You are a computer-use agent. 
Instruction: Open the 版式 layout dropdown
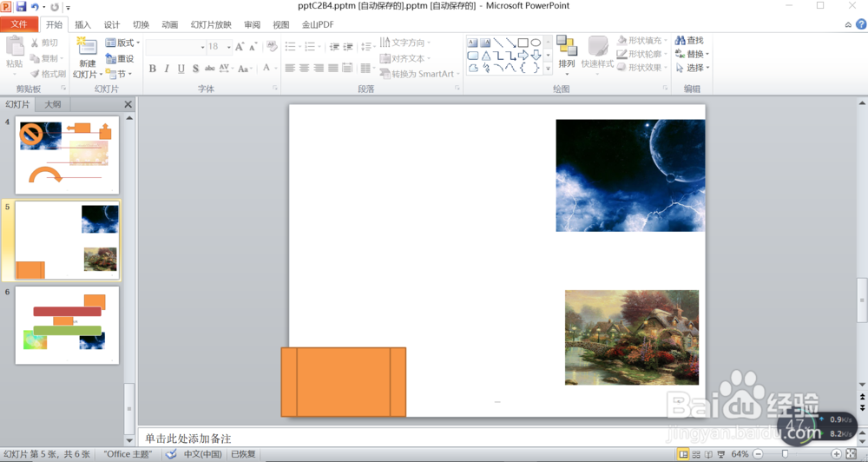click(x=122, y=43)
